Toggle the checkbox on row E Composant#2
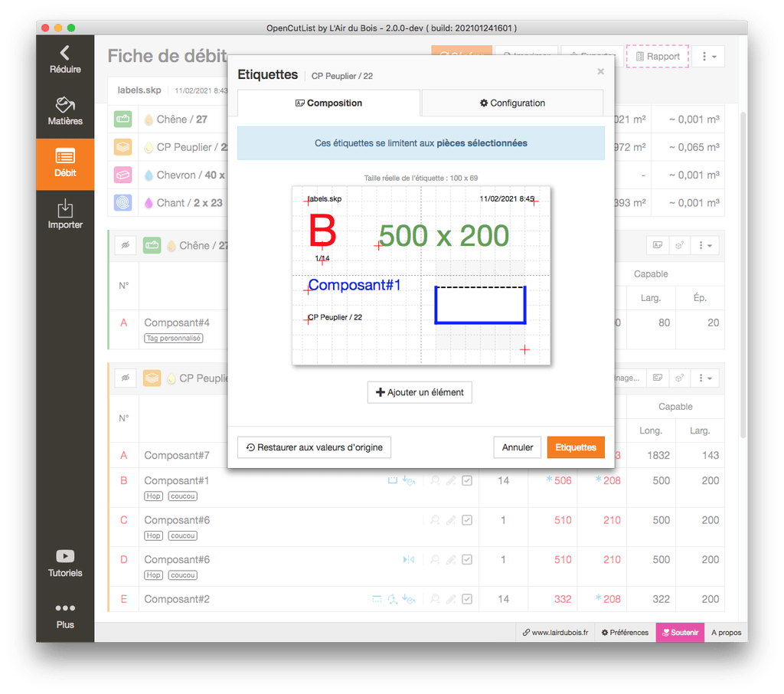Screen dimensions: 784x694 [x=467, y=599]
